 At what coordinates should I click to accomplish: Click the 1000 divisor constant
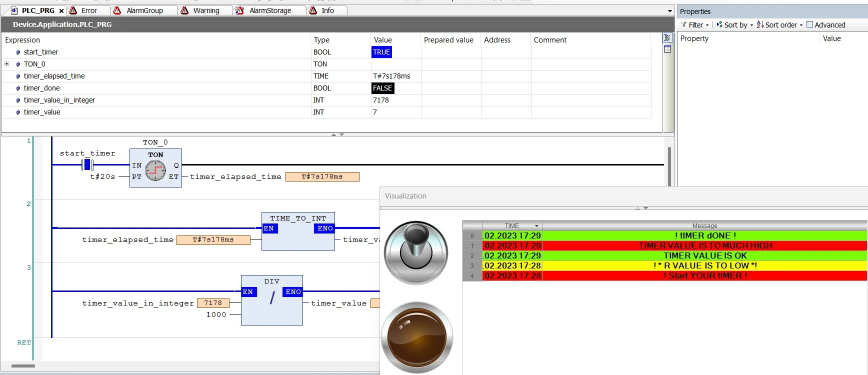pyautogui.click(x=216, y=314)
